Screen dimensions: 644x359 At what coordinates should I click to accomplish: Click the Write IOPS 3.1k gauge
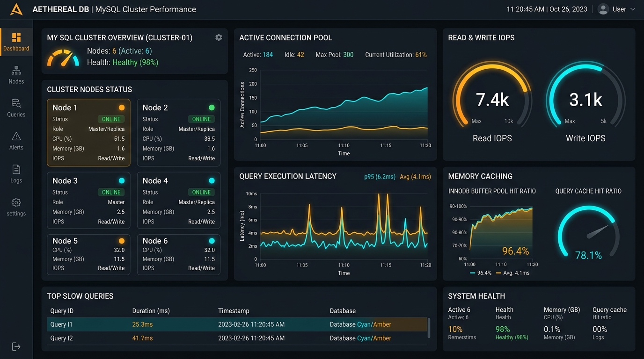585,96
